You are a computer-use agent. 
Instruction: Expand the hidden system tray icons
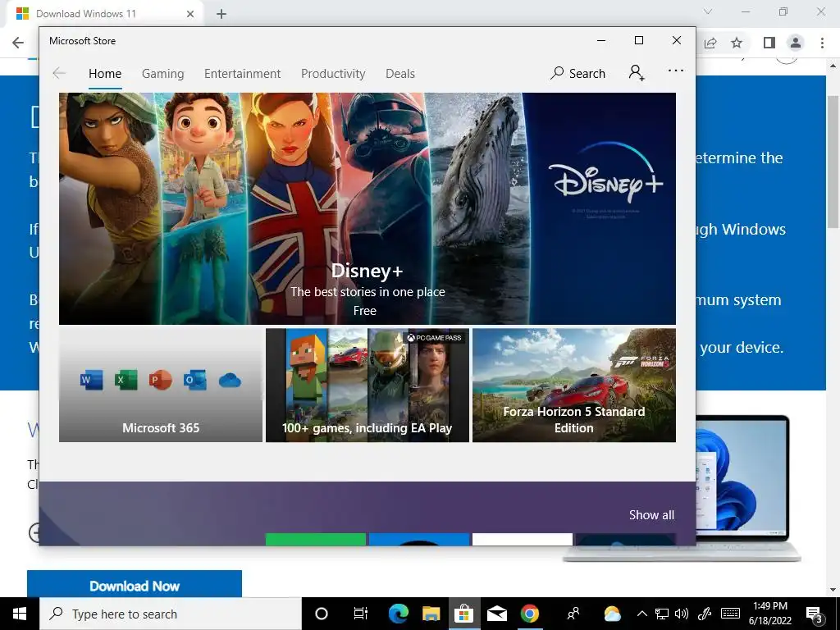pos(641,614)
